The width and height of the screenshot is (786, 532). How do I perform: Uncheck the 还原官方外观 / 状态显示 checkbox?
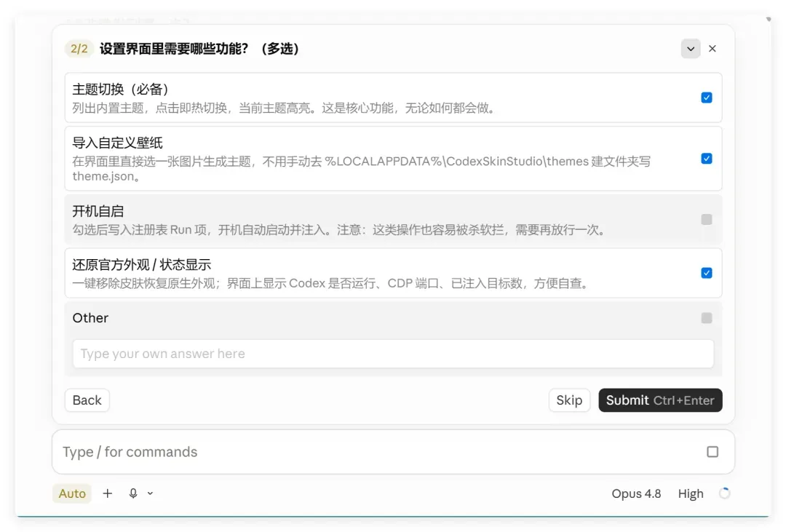pyautogui.click(x=706, y=273)
